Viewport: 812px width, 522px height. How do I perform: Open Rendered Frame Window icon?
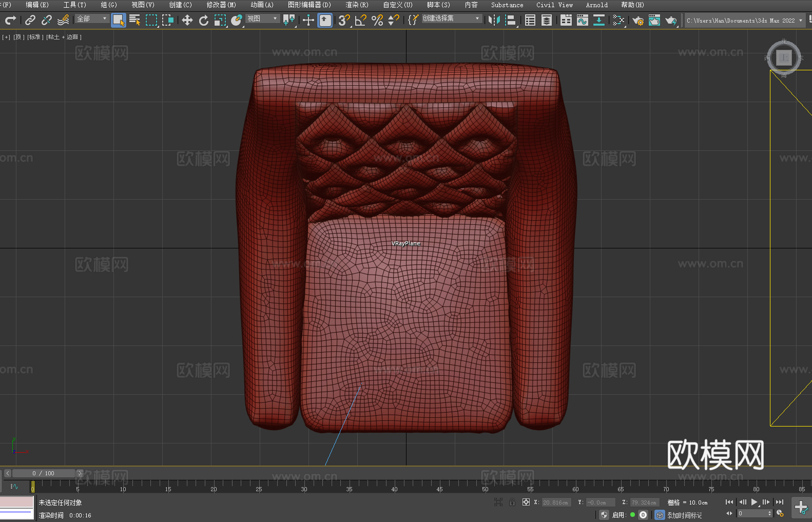point(654,20)
